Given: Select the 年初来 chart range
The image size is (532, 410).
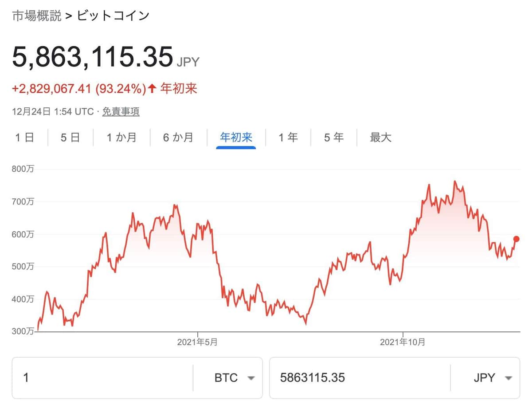Looking at the screenshot, I should coord(235,138).
